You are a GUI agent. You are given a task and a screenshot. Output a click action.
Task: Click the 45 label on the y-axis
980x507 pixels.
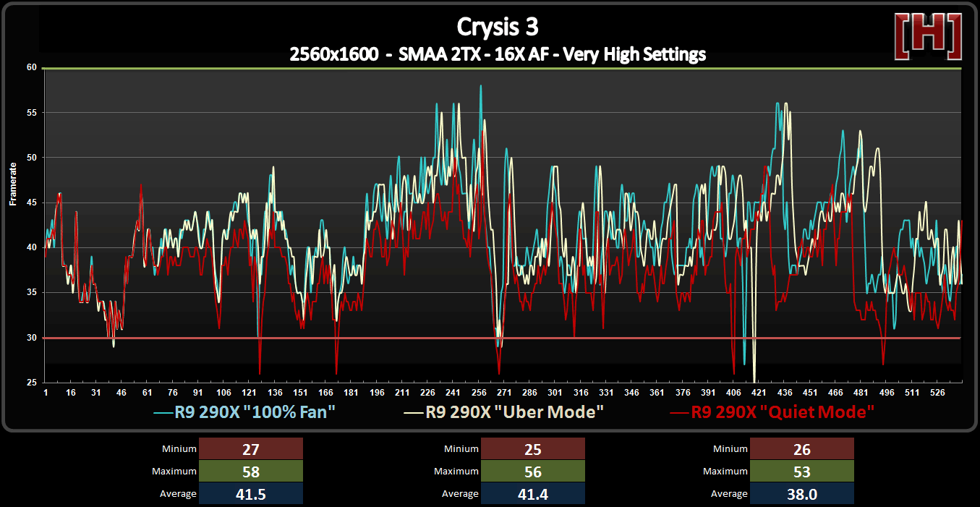tap(32, 203)
